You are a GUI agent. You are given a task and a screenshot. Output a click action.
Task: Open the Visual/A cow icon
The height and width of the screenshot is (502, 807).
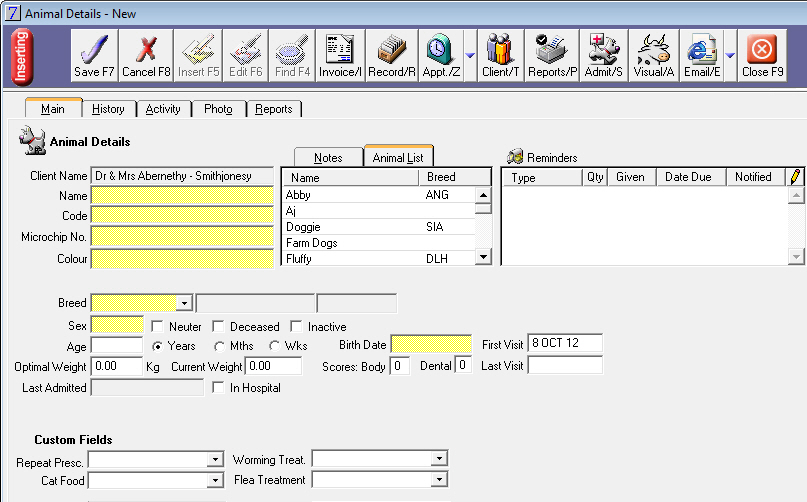point(654,56)
